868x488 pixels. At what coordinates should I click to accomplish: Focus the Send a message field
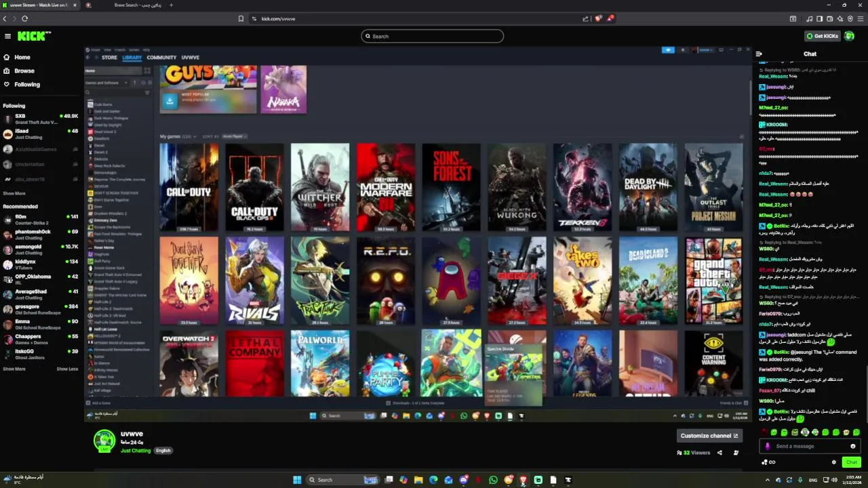810,446
